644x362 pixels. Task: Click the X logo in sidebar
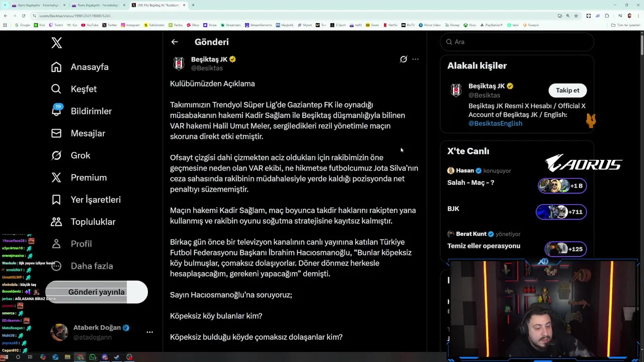56,43
